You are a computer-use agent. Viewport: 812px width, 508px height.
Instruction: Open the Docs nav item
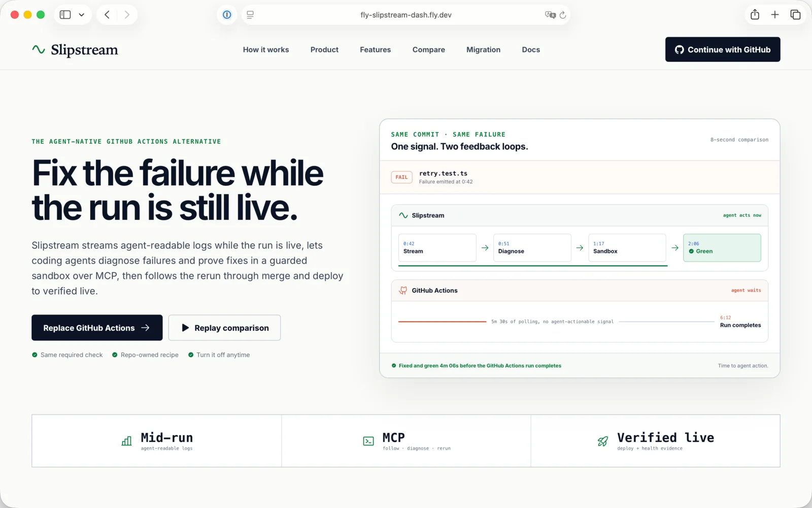(x=531, y=50)
